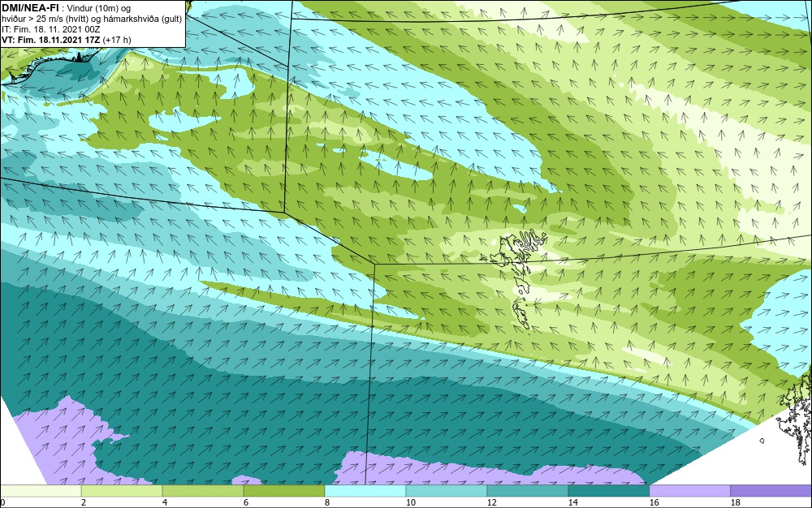Click the 8–10 m/s light cyan legend swatch

coord(365,491)
